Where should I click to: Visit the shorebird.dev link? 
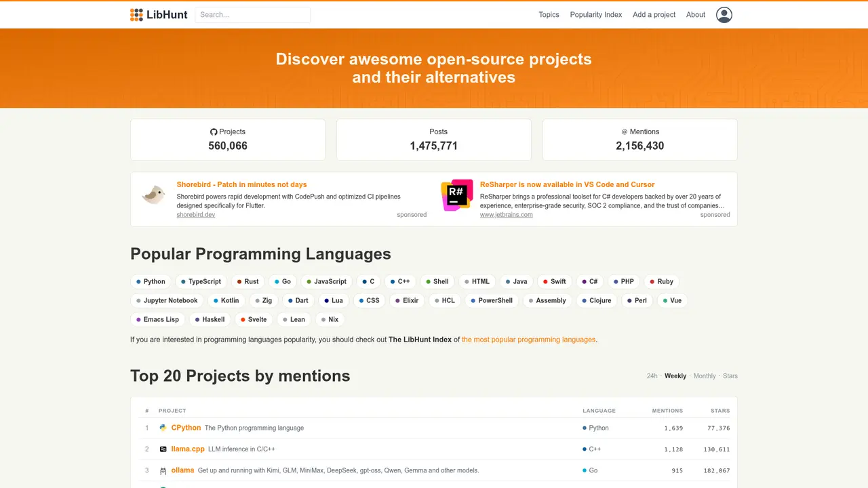coord(196,215)
